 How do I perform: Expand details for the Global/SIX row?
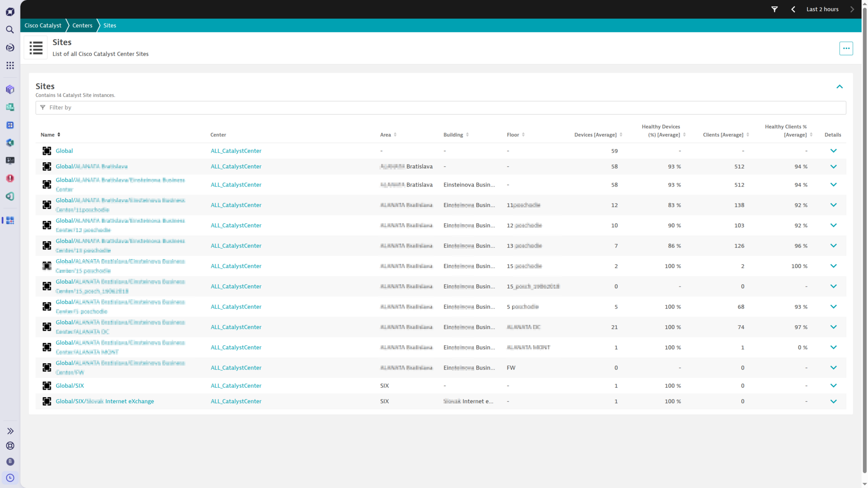tap(834, 385)
